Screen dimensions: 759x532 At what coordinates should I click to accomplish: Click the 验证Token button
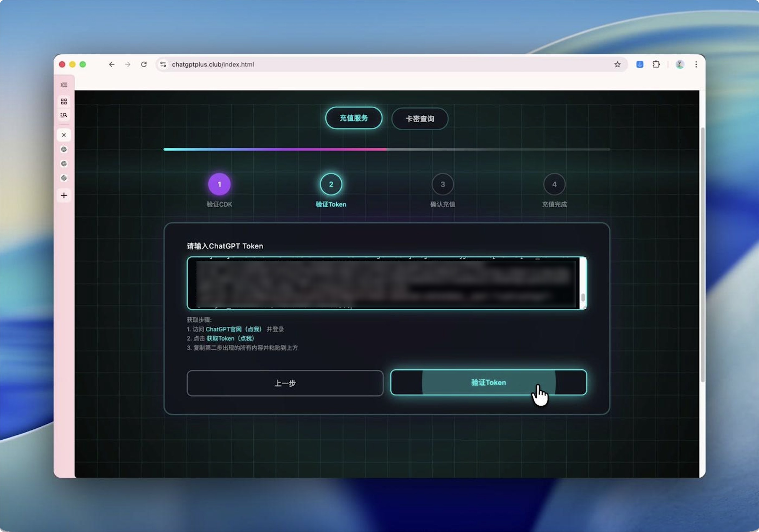(488, 383)
